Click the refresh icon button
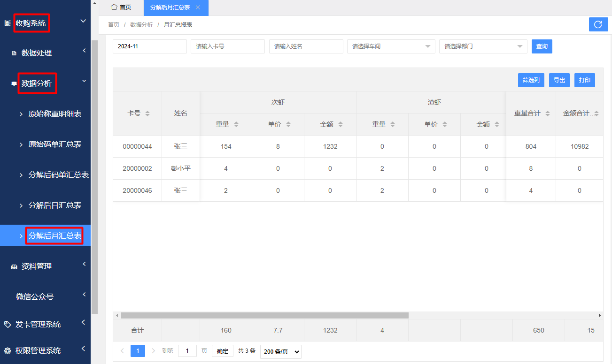The image size is (612, 364). [x=598, y=24]
